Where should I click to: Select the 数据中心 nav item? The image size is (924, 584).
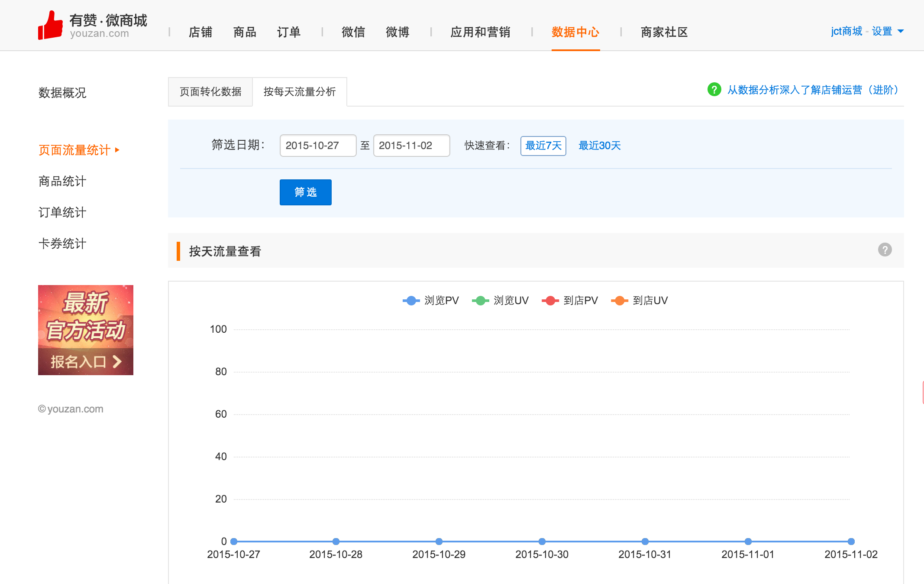pos(575,32)
